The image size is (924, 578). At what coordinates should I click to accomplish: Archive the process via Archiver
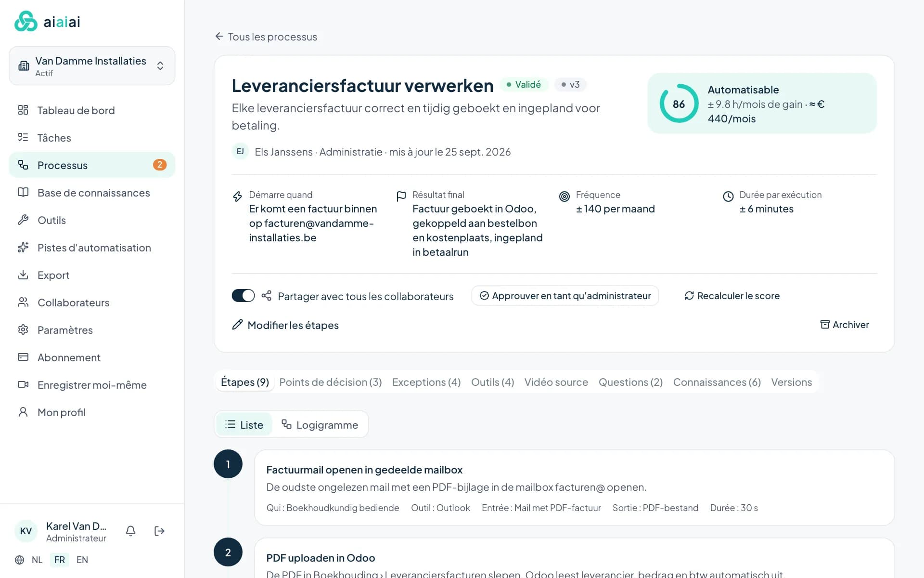(845, 325)
